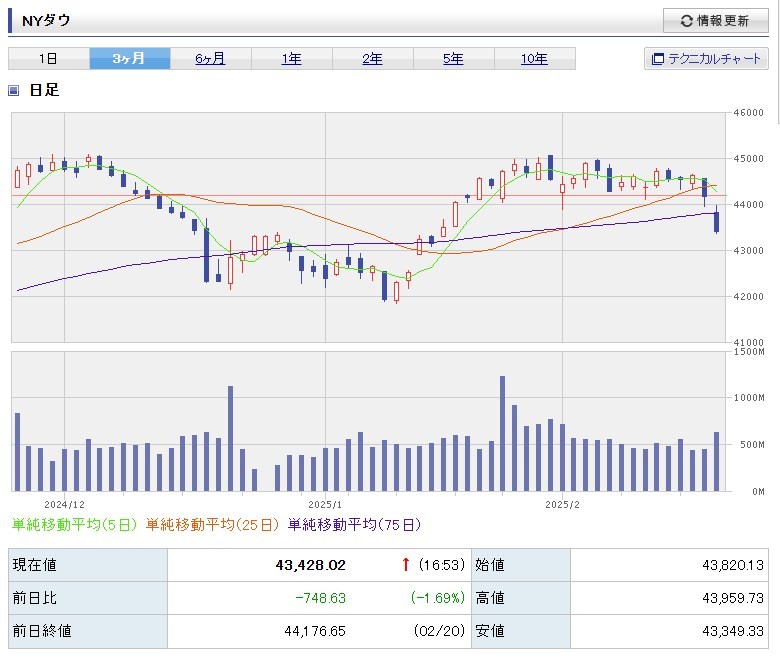Show the 1年 chart range

click(291, 59)
